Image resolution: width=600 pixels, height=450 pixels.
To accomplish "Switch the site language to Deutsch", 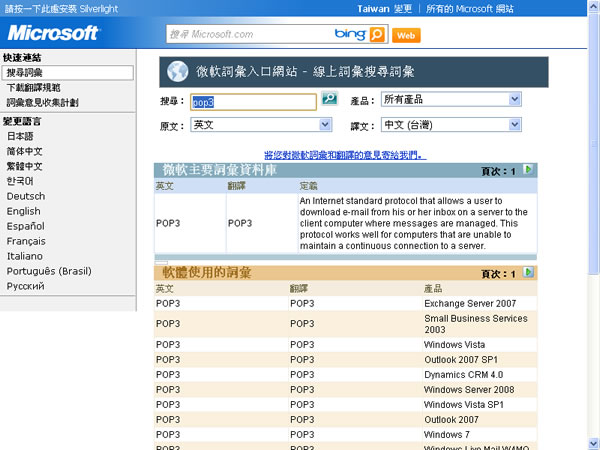I will pyautogui.click(x=24, y=196).
